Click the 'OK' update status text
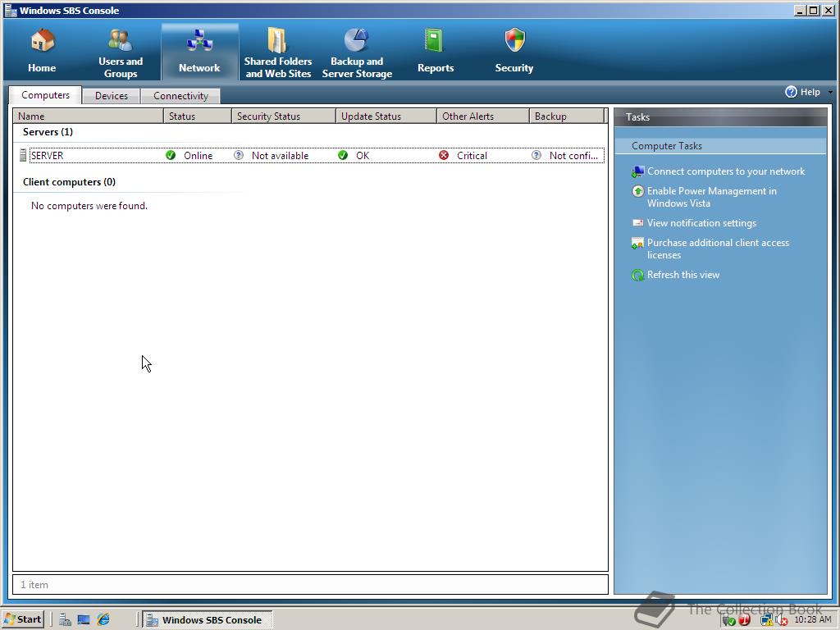The image size is (840, 630). click(363, 155)
